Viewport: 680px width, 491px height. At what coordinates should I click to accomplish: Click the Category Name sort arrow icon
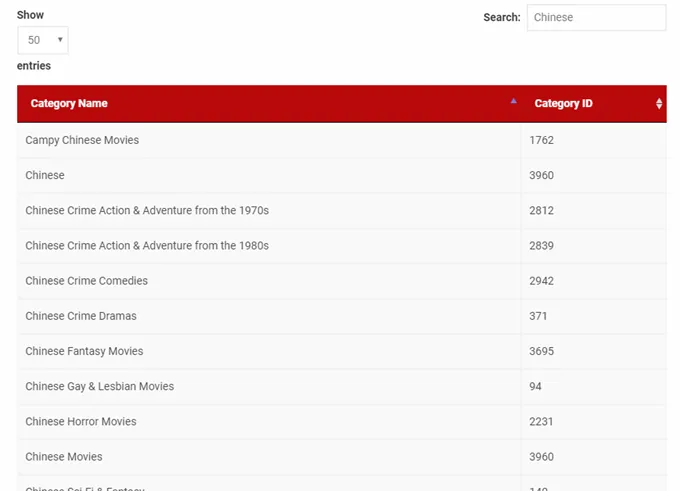(513, 101)
